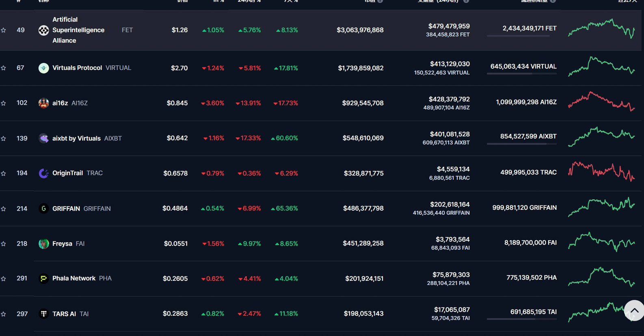Screen dimensions: 644x336
Task: Open Artificial Superintelligence Alliance coin page
Action: [x=78, y=30]
